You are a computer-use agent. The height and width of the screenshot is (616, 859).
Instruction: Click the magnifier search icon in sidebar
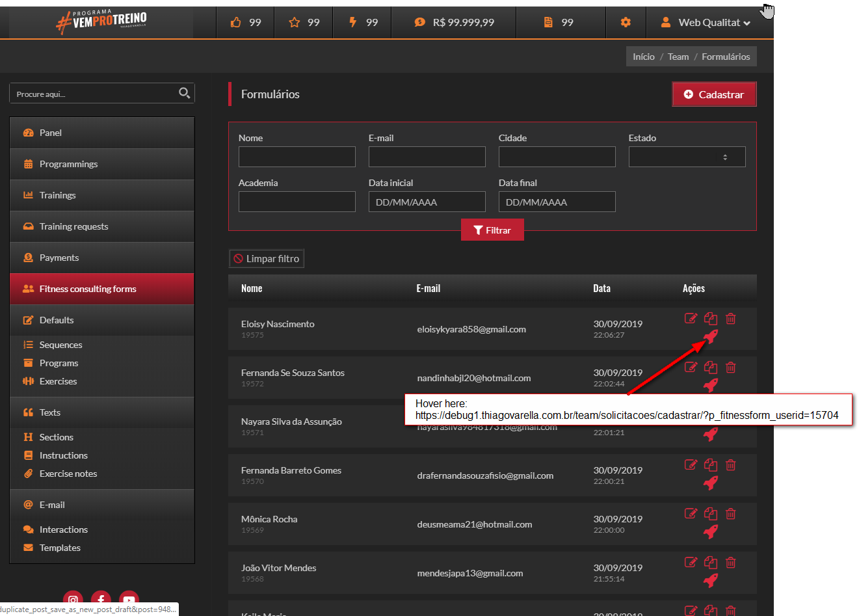click(x=185, y=93)
